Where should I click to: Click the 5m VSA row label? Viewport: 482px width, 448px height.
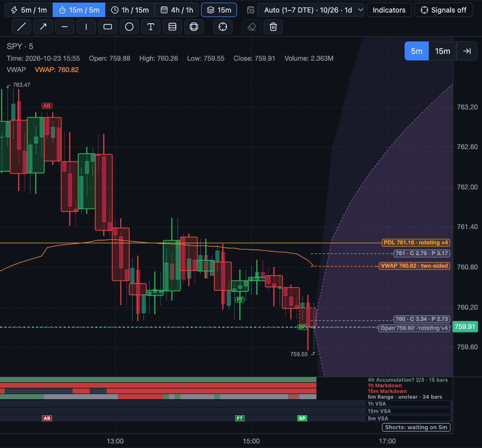pos(378,418)
